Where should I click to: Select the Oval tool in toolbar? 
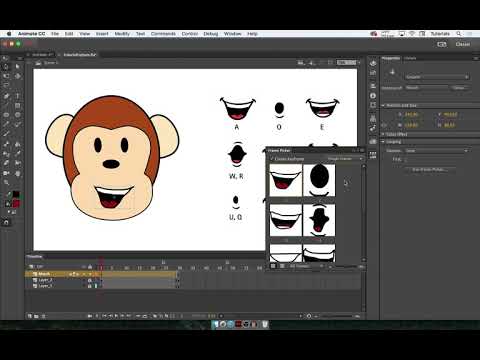pyautogui.click(x=6, y=115)
